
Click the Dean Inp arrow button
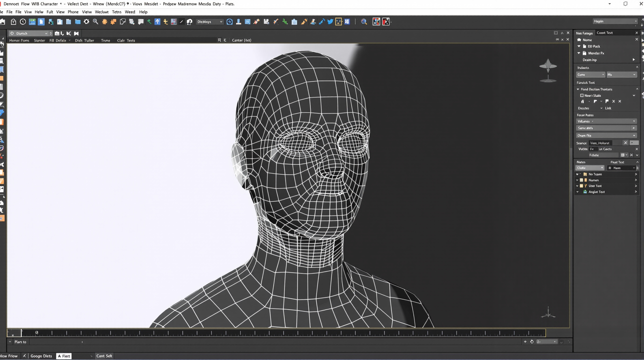634,60
